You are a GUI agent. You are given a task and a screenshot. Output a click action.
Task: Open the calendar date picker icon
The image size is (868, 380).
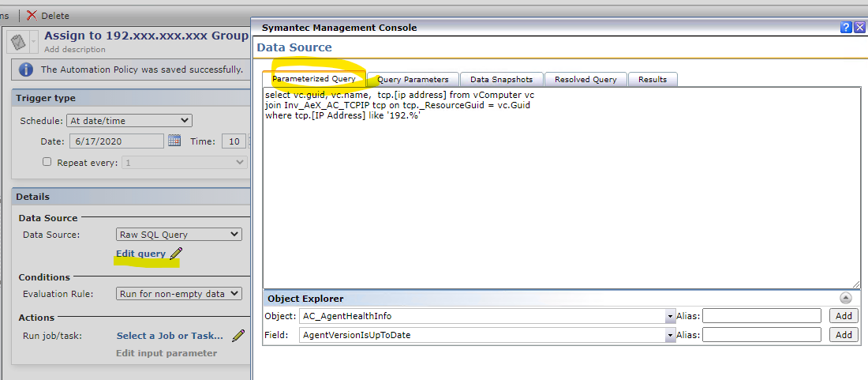coord(174,141)
